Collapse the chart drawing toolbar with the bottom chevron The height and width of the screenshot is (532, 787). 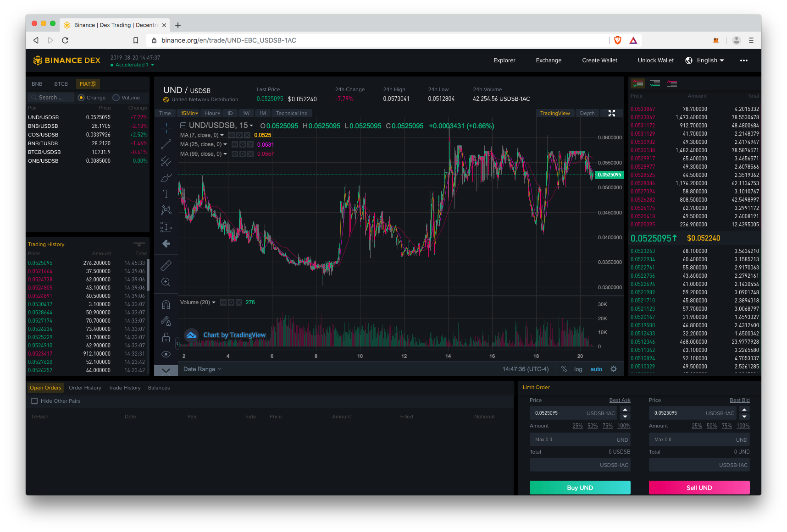166,371
